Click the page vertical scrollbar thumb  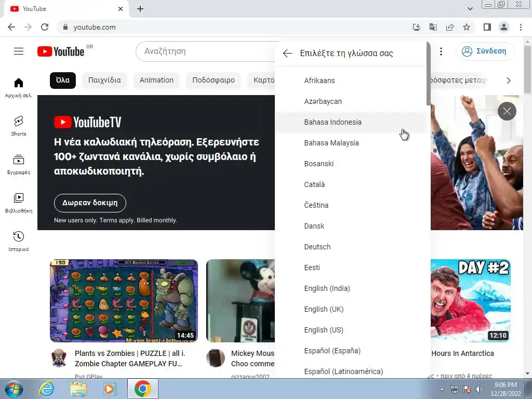527,70
